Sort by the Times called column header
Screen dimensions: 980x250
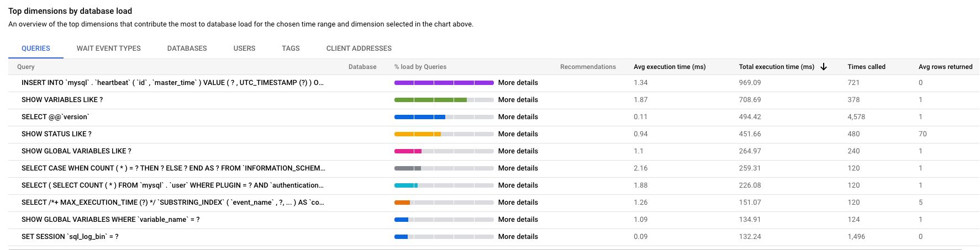(x=866, y=67)
